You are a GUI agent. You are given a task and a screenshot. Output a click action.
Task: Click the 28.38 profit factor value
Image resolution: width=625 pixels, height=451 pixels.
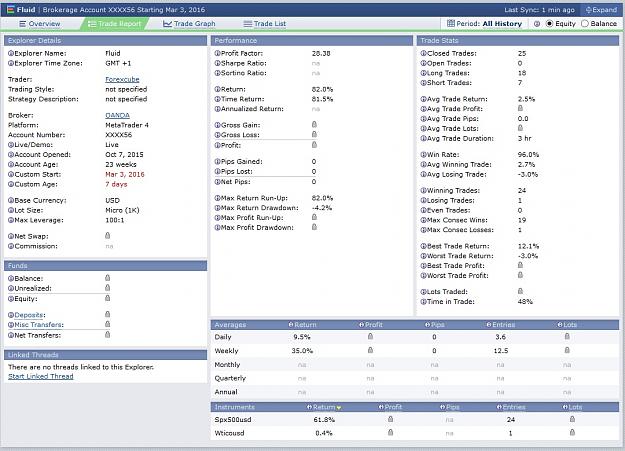click(321, 53)
